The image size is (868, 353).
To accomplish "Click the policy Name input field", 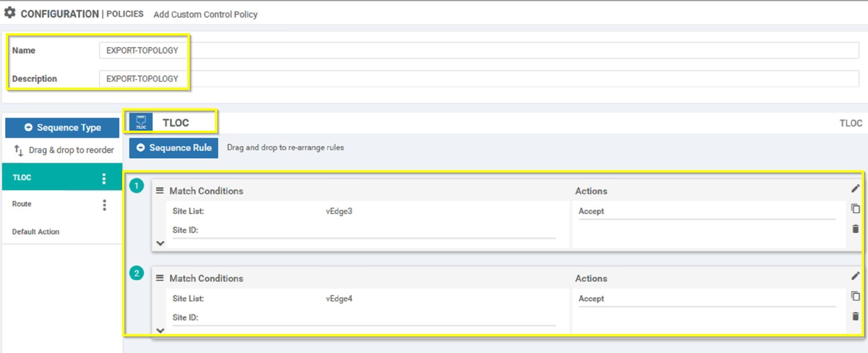I will pos(479,50).
